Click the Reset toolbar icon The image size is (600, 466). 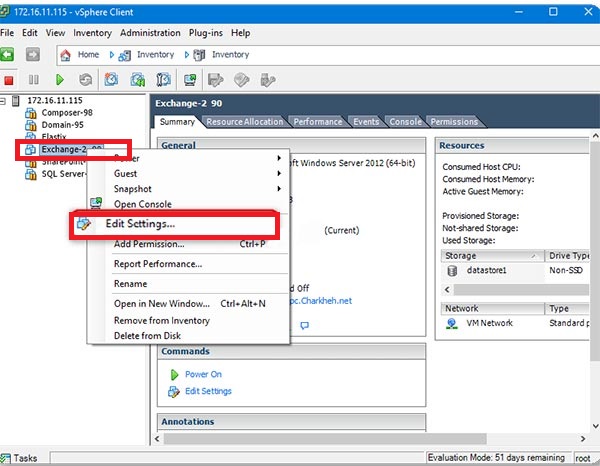[x=85, y=80]
